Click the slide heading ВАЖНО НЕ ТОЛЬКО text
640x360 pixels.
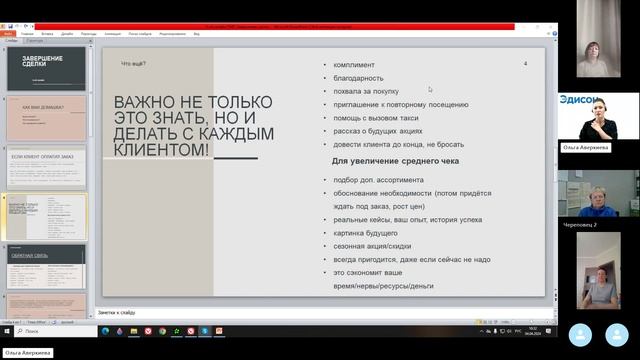(x=193, y=126)
